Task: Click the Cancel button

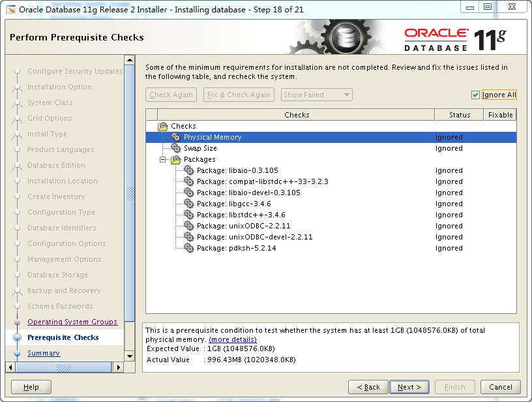Action: pyautogui.click(x=501, y=387)
